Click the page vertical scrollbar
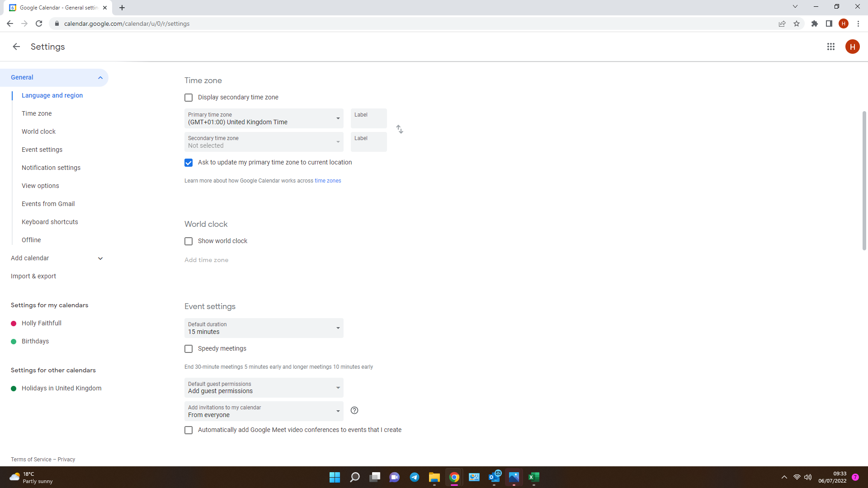 864,181
